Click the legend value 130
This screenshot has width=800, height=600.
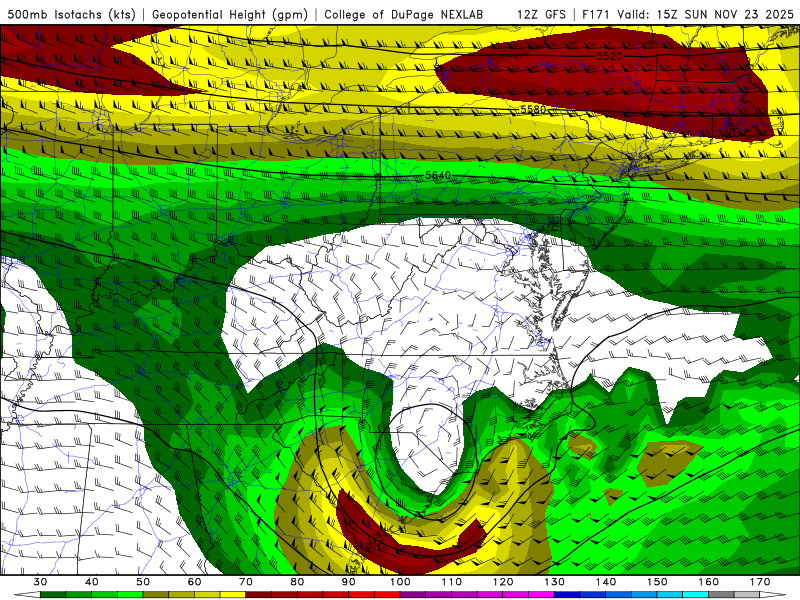pyautogui.click(x=554, y=582)
